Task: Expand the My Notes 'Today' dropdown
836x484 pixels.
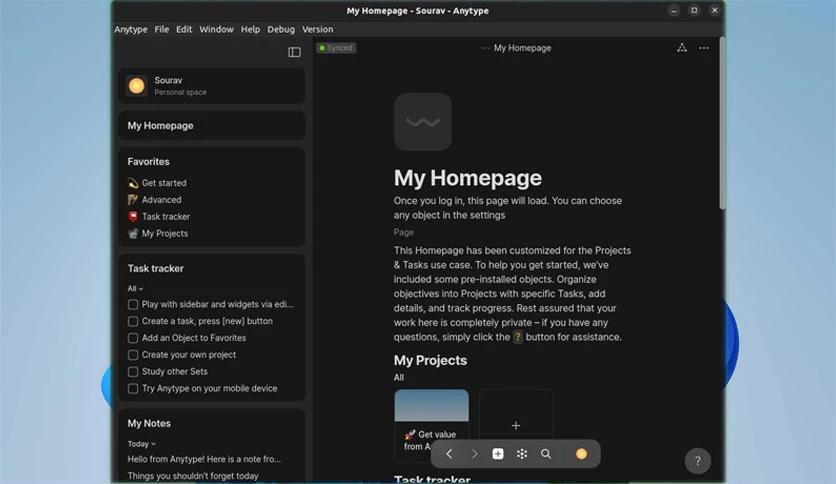Action: 141,444
